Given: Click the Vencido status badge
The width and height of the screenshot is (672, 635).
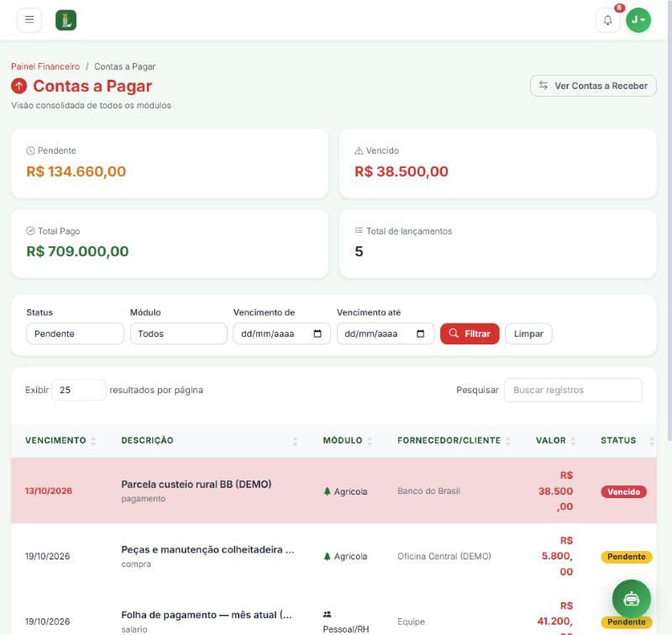Looking at the screenshot, I should point(623,491).
